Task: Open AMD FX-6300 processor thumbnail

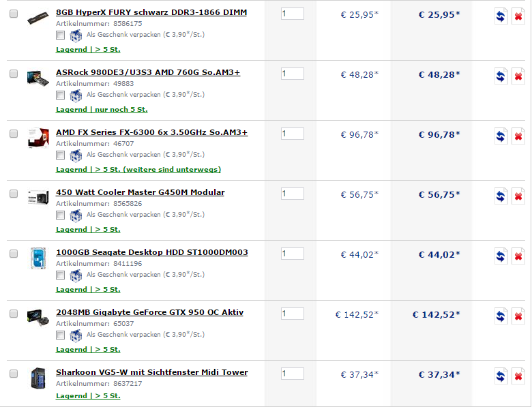Action: pos(38,138)
